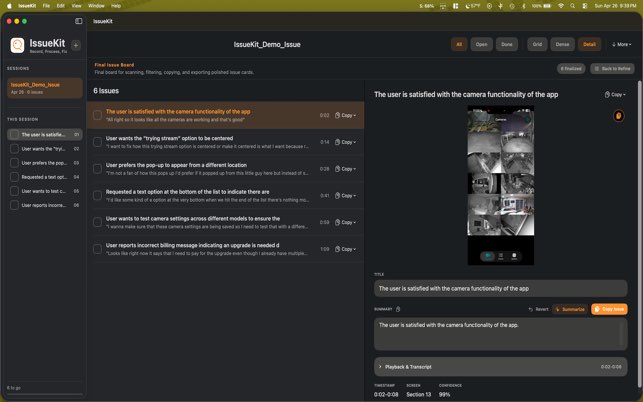Viewport: 643px width, 402px height.
Task: Open Control Center in the menu bar
Action: (x=585, y=6)
